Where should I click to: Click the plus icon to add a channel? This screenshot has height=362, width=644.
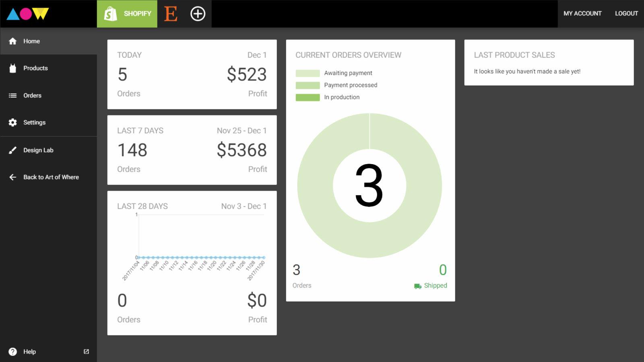(197, 13)
